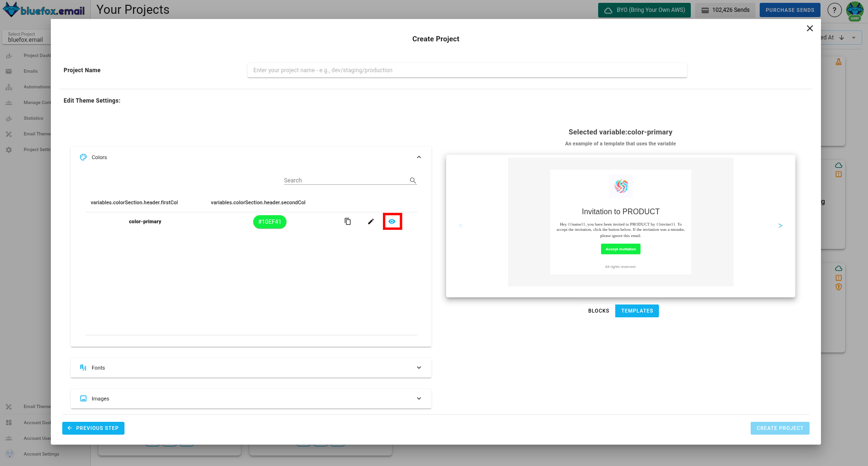Open Project Settings from the sidebar
The height and width of the screenshot is (466, 868).
pos(9,149)
